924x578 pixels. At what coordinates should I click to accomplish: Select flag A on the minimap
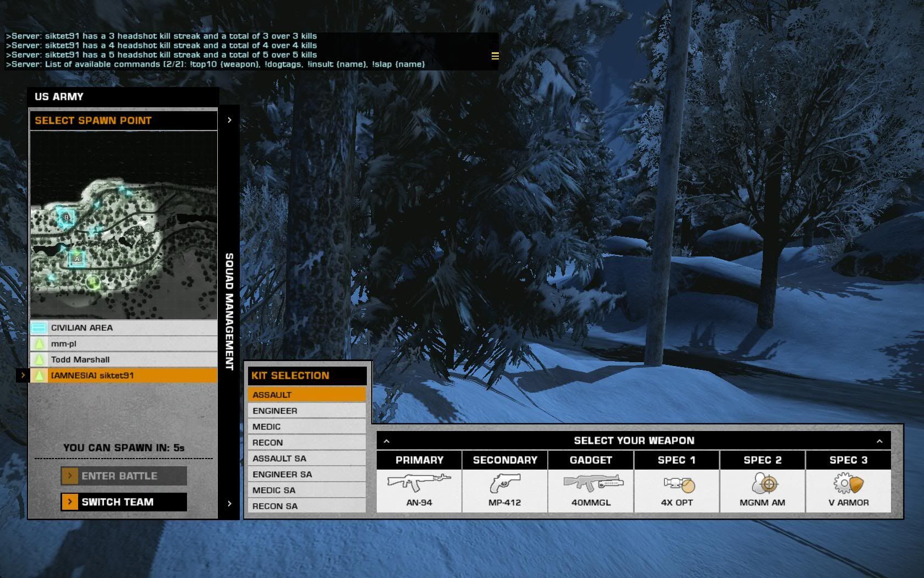pyautogui.click(x=77, y=259)
